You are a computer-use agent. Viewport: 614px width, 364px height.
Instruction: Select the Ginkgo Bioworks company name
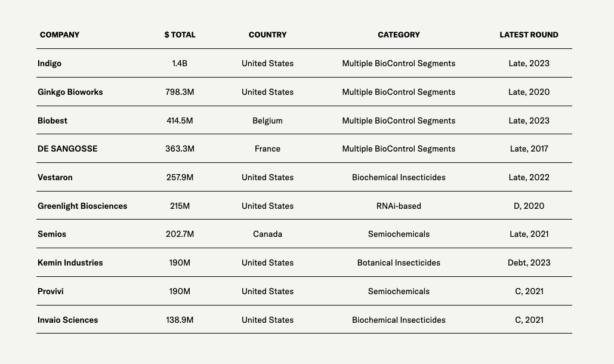70,92
